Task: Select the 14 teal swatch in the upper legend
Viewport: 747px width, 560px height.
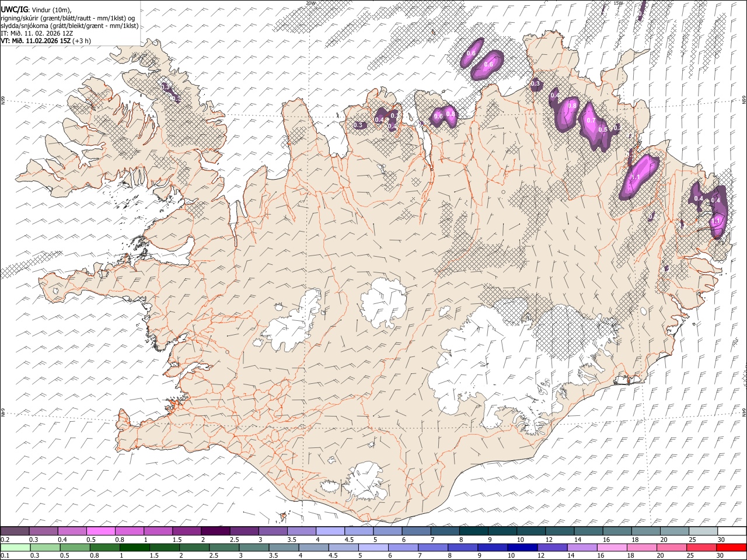Action: [588, 531]
